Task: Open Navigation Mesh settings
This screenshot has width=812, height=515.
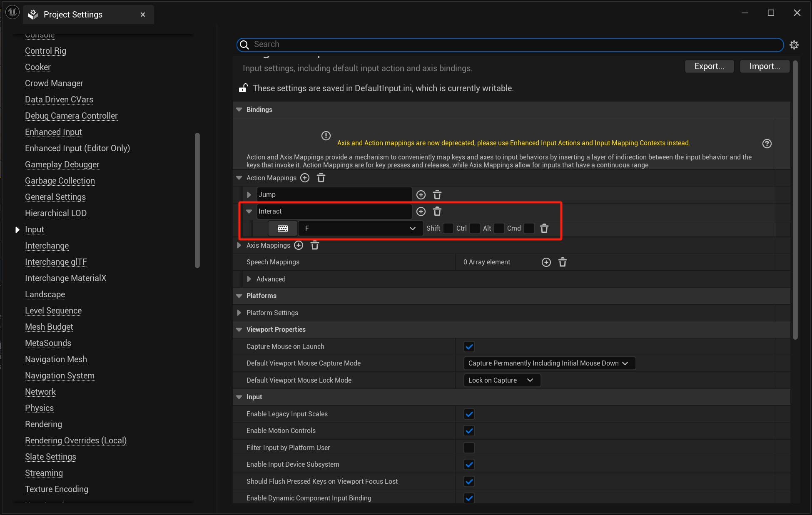Action: [56, 359]
